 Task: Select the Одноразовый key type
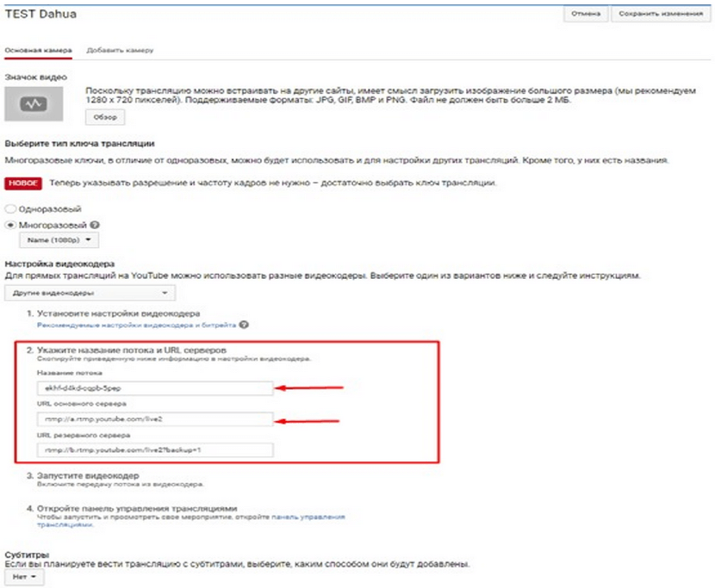click(10, 208)
